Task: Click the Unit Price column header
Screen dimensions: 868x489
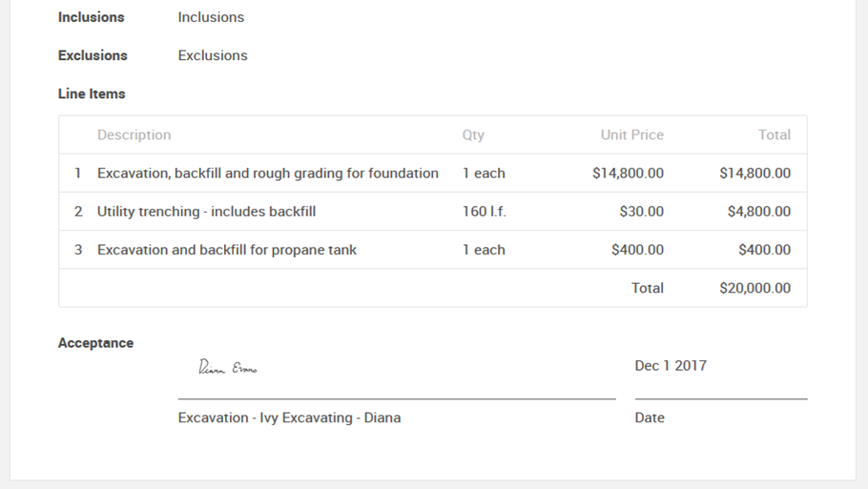Action: click(x=631, y=135)
